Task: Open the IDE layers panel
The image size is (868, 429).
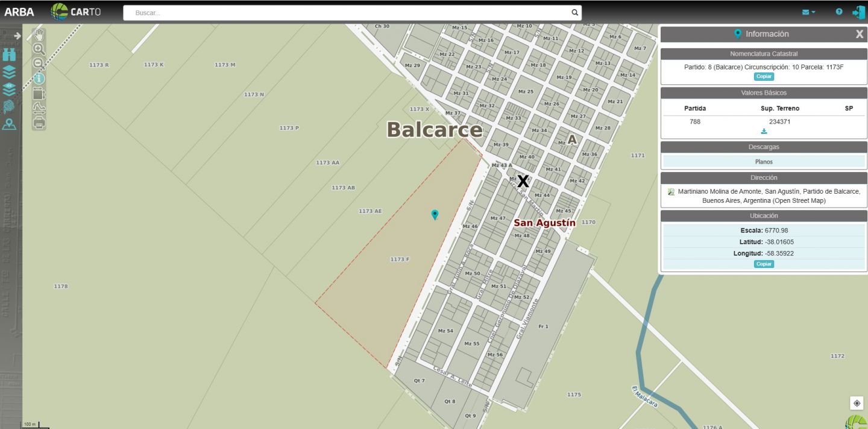Action: (x=9, y=89)
